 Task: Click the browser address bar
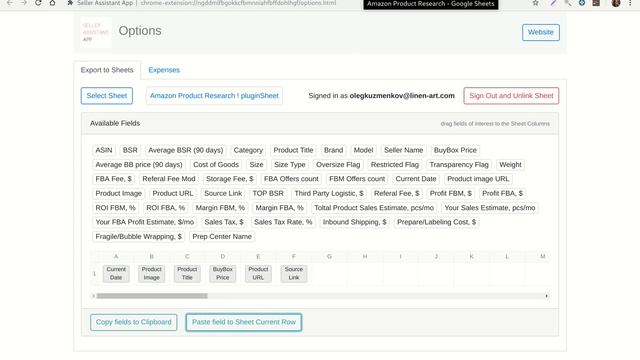(x=238, y=3)
